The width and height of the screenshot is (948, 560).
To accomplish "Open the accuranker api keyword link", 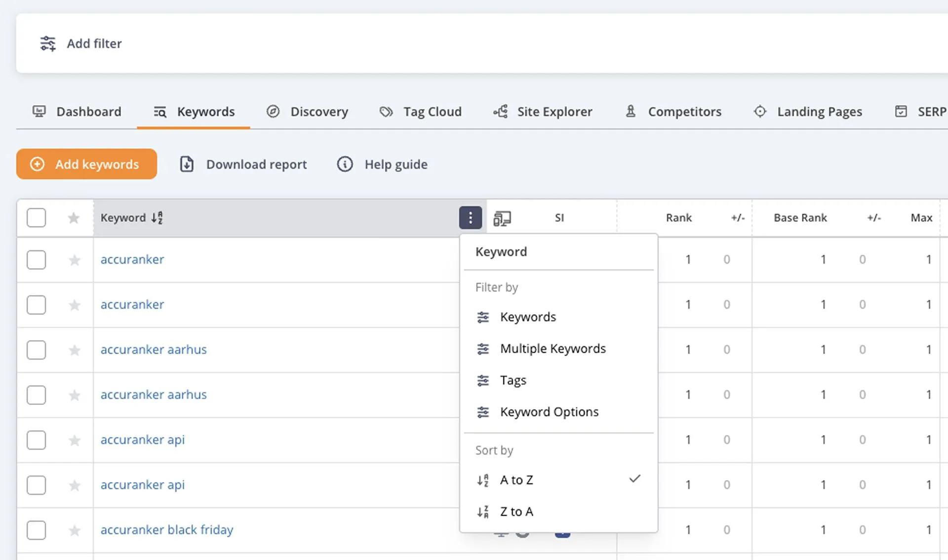I will tap(143, 440).
